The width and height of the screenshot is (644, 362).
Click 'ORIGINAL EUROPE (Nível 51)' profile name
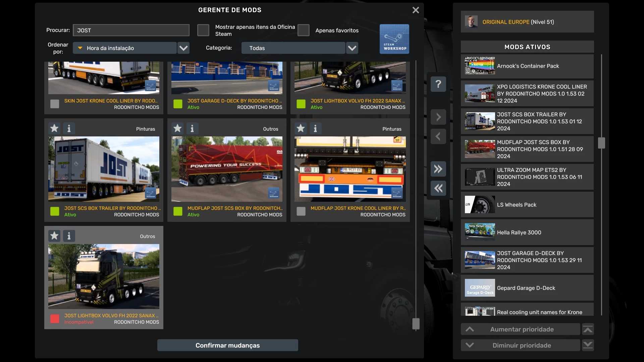(518, 22)
